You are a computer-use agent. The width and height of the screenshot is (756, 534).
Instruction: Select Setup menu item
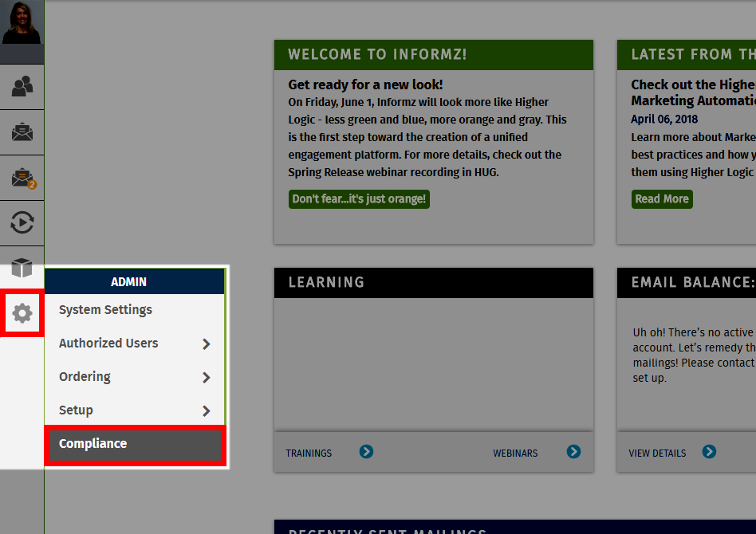135,410
